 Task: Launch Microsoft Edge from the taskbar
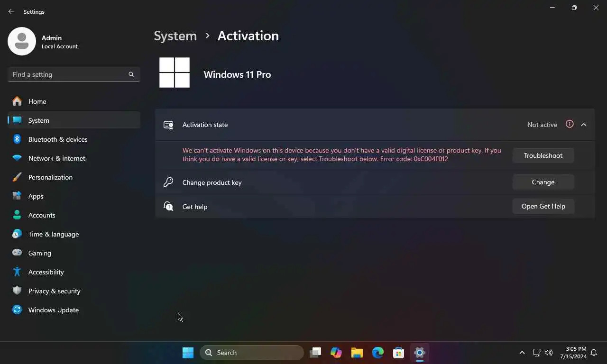pyautogui.click(x=378, y=353)
